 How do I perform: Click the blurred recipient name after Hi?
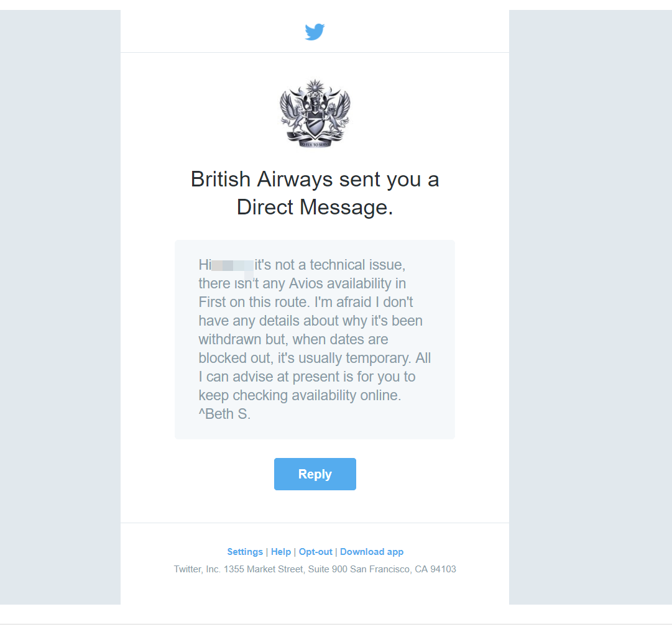pos(232,265)
